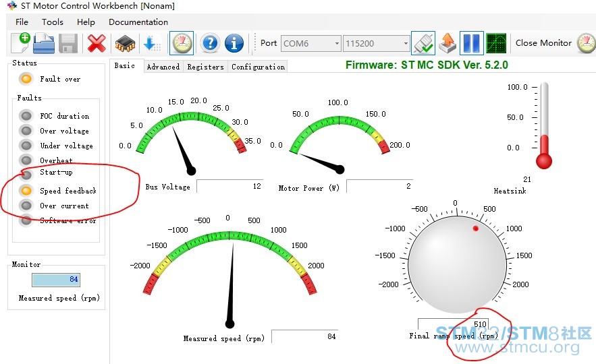Open the Help menu
The width and height of the screenshot is (596, 364).
86,22
